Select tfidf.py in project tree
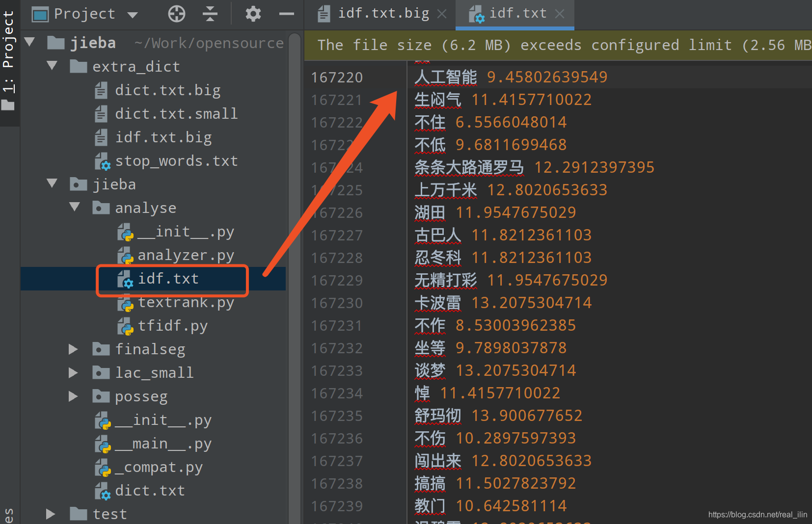Screen dimensions: 812x524 coord(172,326)
